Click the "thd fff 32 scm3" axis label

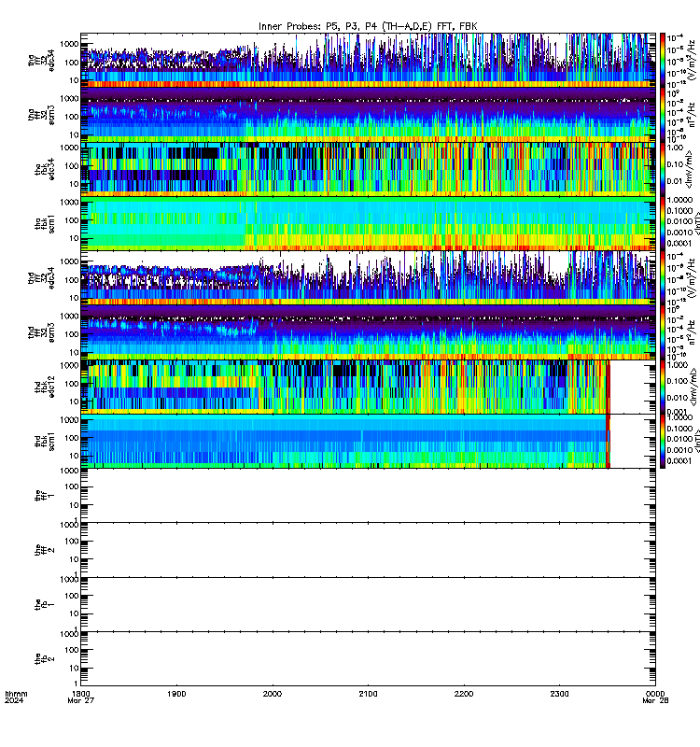point(41,332)
